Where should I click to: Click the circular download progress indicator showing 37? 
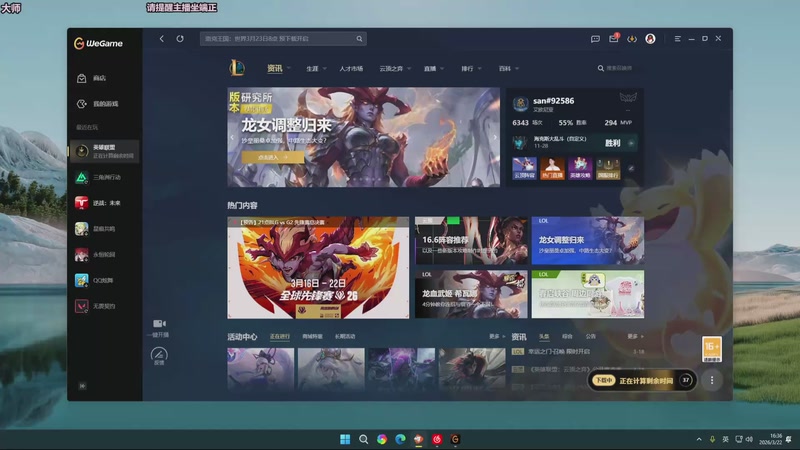pyautogui.click(x=686, y=380)
